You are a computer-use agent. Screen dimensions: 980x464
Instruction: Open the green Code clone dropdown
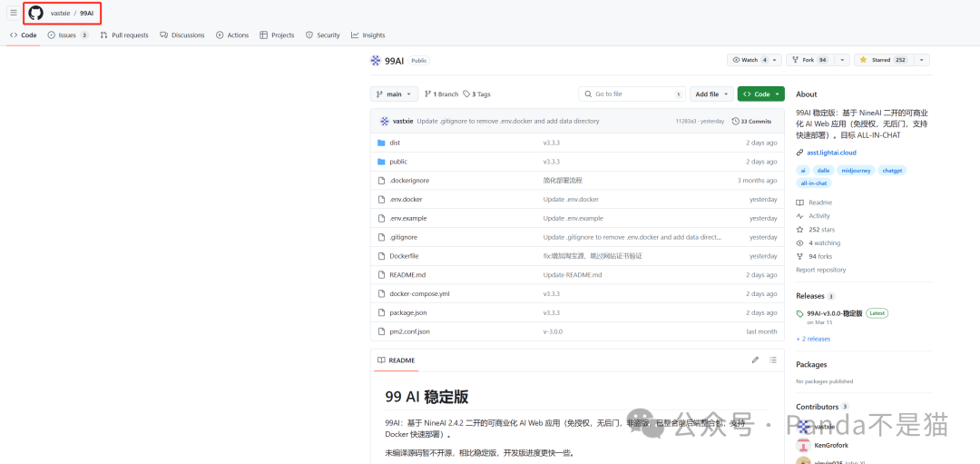tap(760, 94)
